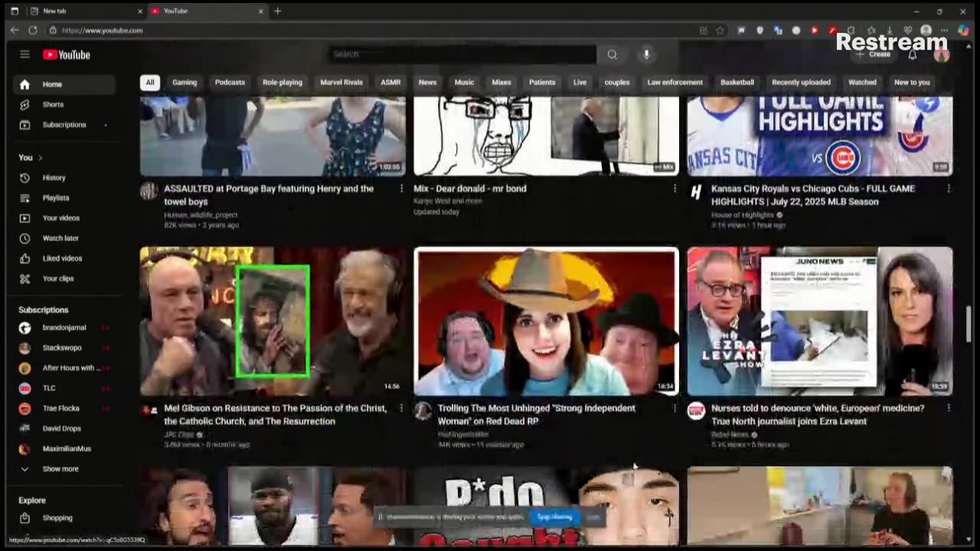980x551 pixels.
Task: Open Watch later list
Action: (x=64, y=238)
